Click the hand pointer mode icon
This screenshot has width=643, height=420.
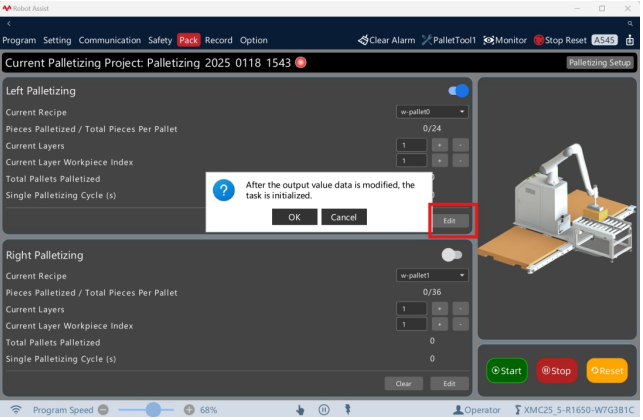300,409
